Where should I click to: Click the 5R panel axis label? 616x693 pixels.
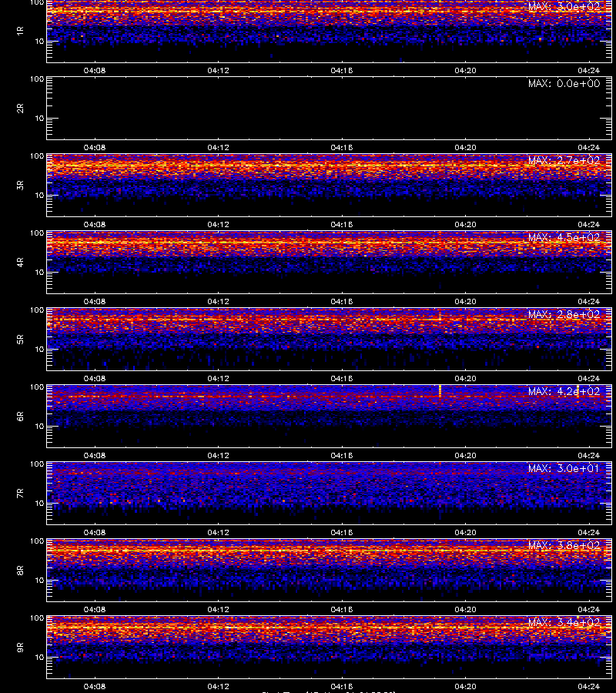tap(20, 340)
